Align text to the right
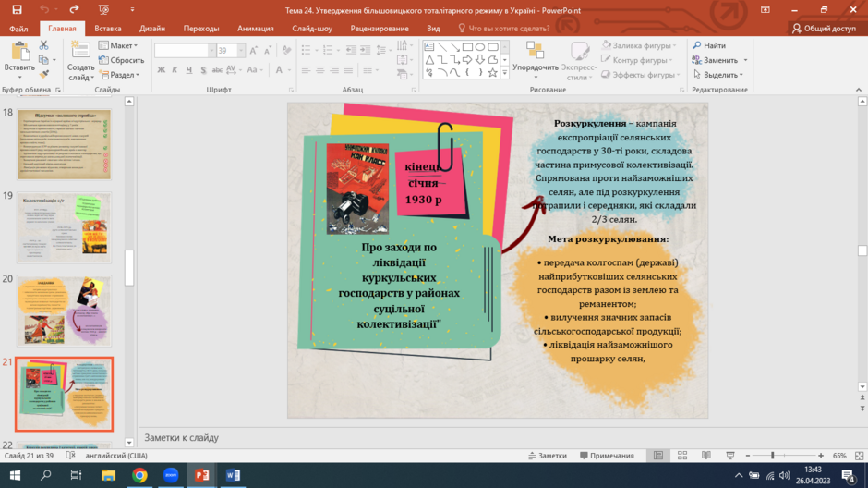This screenshot has width=868, height=488. tap(333, 70)
